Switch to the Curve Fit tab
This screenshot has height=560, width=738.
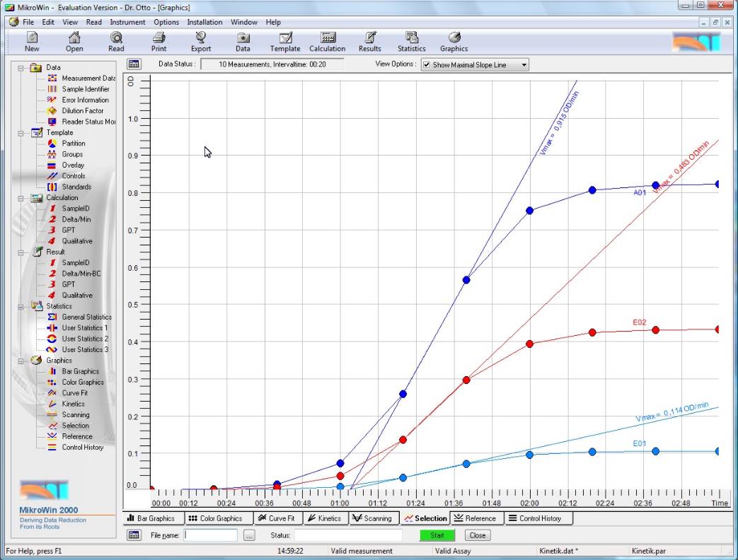[266, 518]
